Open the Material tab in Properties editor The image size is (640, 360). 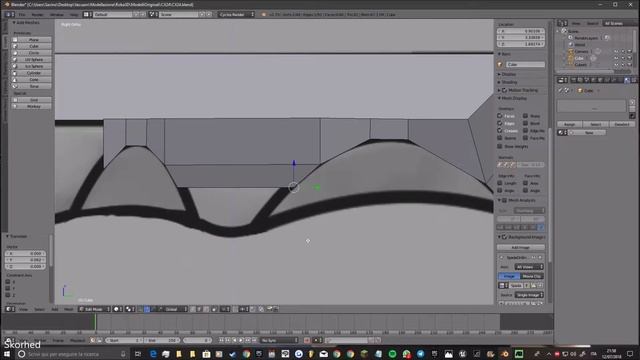click(x=627, y=80)
